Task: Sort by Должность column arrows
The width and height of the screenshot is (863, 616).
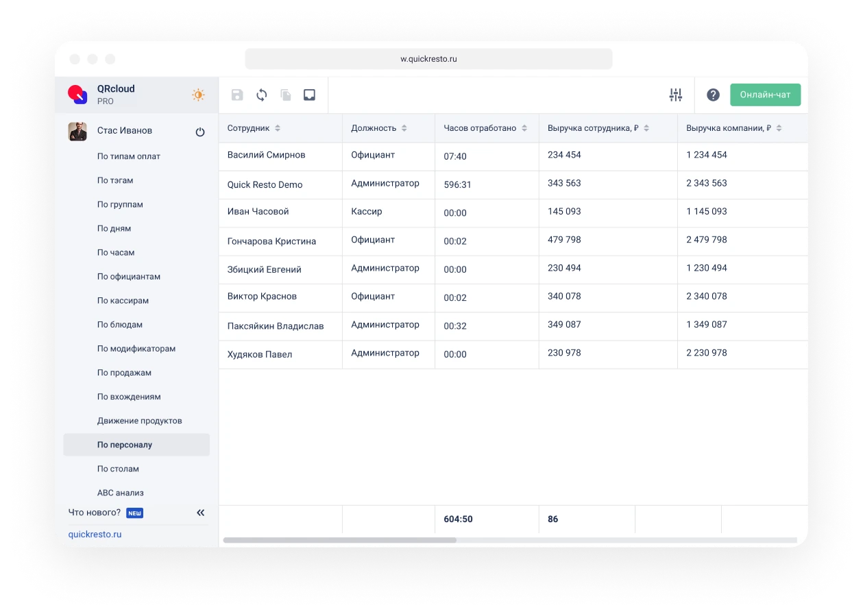Action: coord(404,128)
